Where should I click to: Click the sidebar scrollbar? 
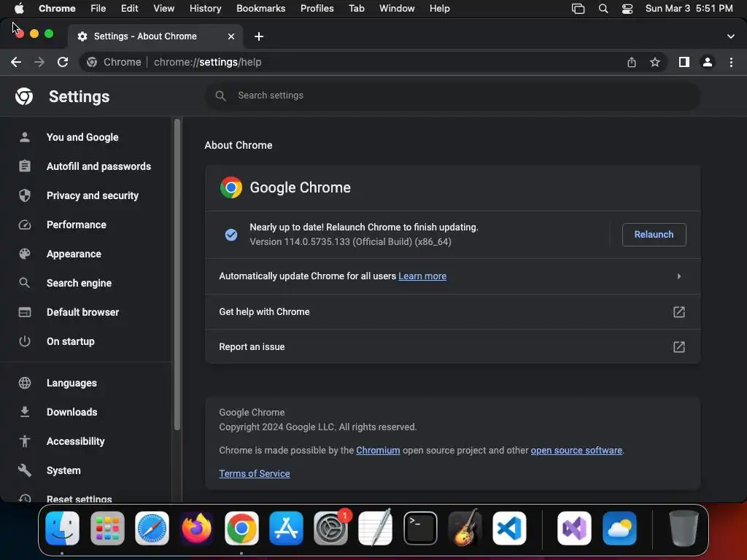coord(177,275)
